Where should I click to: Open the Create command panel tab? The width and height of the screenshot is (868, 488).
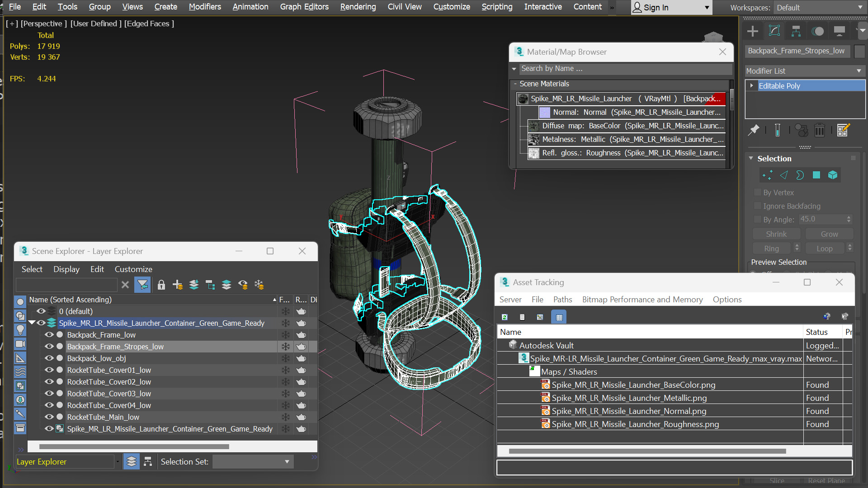pos(753,31)
